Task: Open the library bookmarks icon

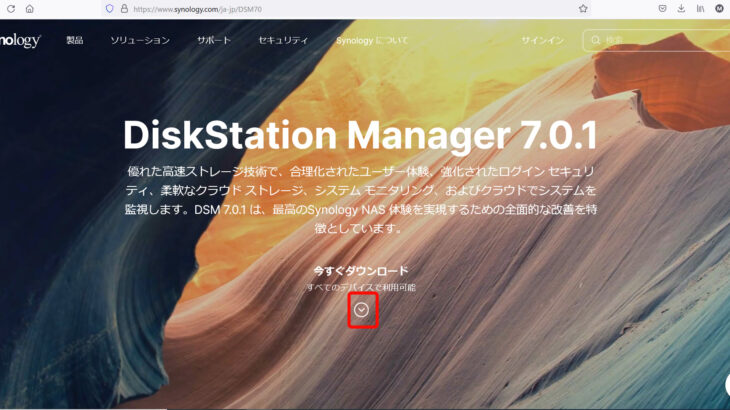Action: click(x=700, y=8)
